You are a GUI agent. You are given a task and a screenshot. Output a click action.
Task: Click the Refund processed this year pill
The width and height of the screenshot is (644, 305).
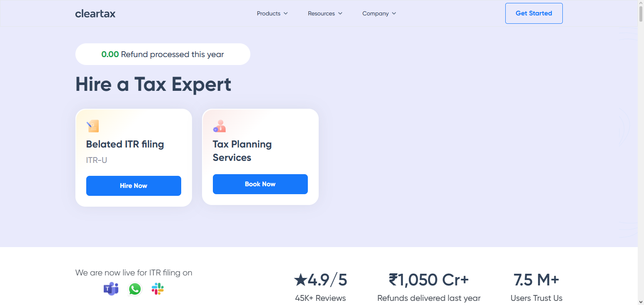coord(162,54)
